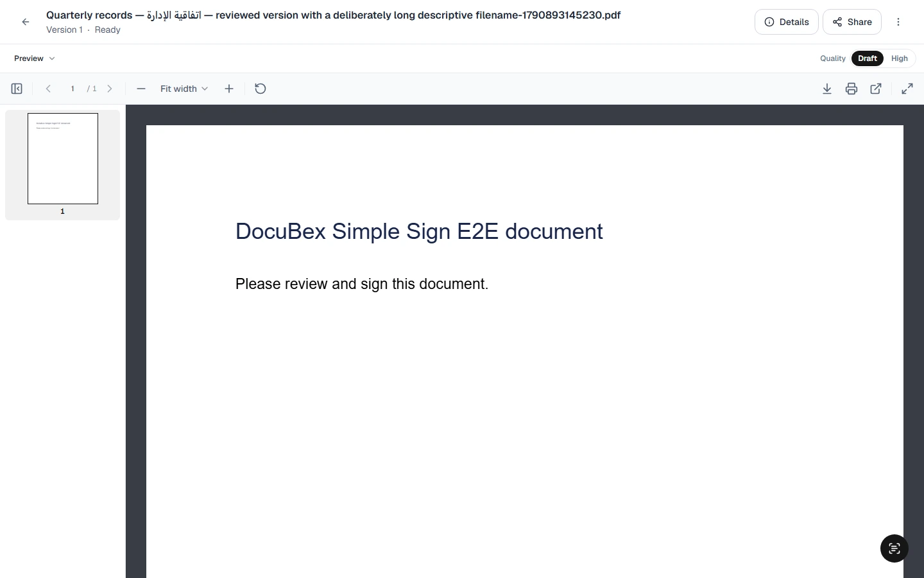This screenshot has width=924, height=578.
Task: Click the floating text scan button
Action: pos(894,548)
